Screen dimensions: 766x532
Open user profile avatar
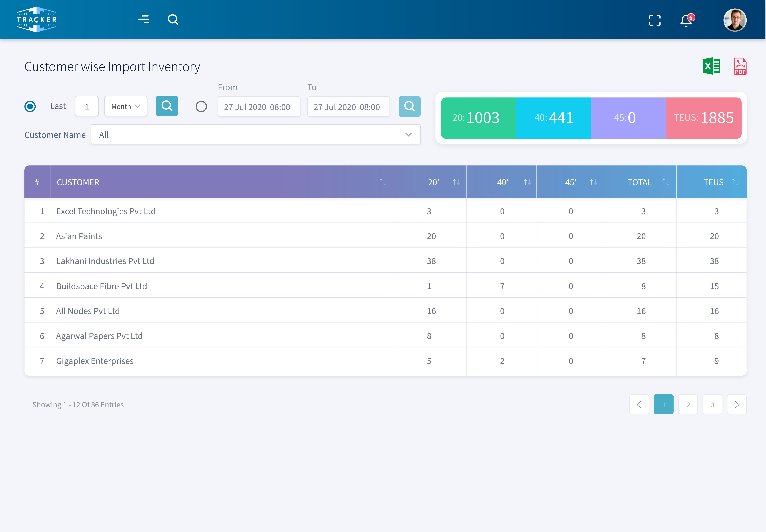[735, 20]
